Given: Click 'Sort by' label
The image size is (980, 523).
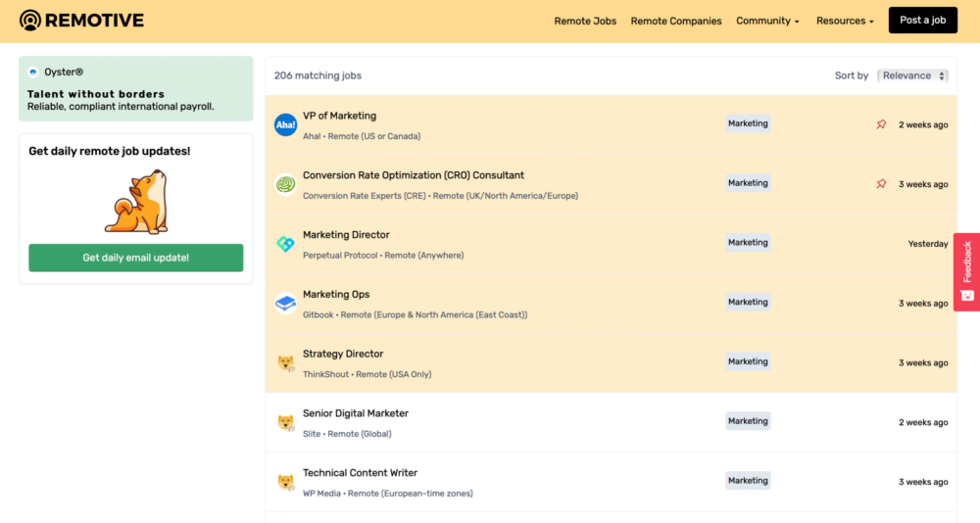Looking at the screenshot, I should coord(852,75).
